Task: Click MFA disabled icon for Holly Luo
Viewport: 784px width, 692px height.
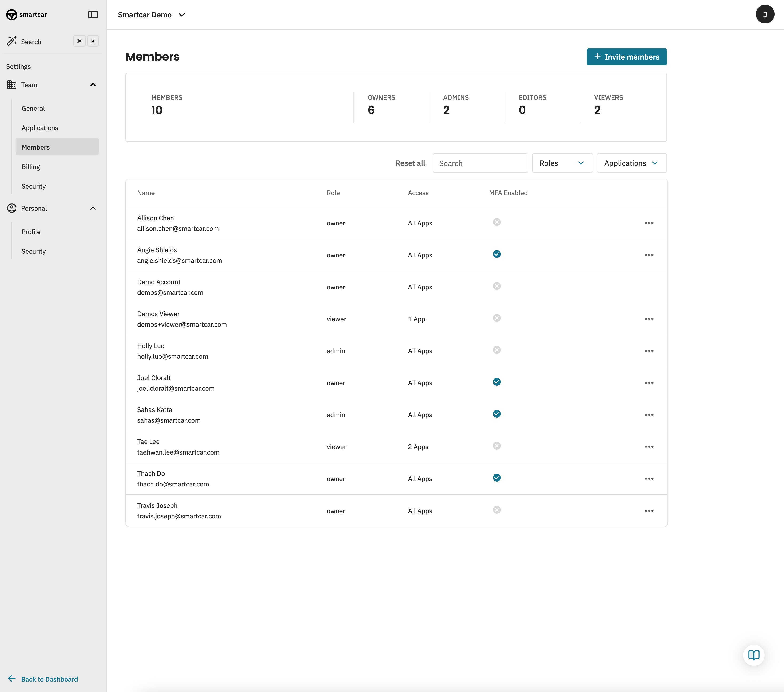Action: (x=497, y=350)
